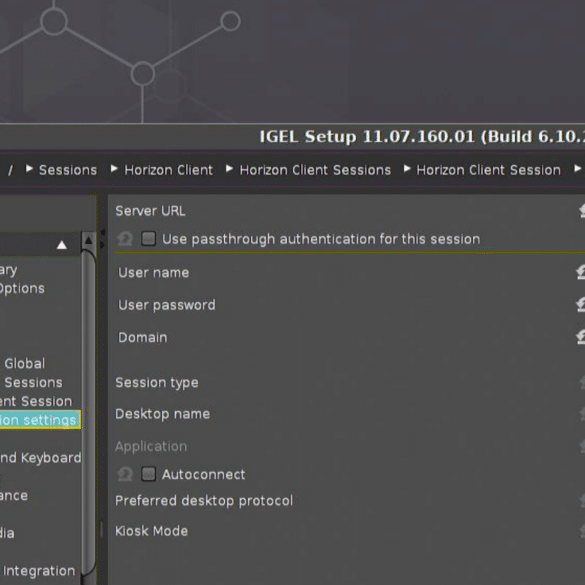Click the root slash in breadcrumb
The width and height of the screenshot is (585, 585).
(10, 171)
